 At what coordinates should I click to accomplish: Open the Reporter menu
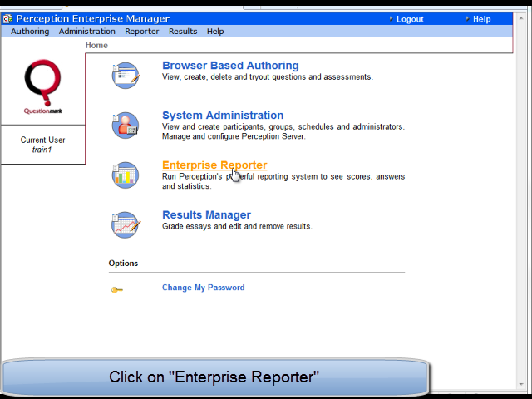point(142,32)
